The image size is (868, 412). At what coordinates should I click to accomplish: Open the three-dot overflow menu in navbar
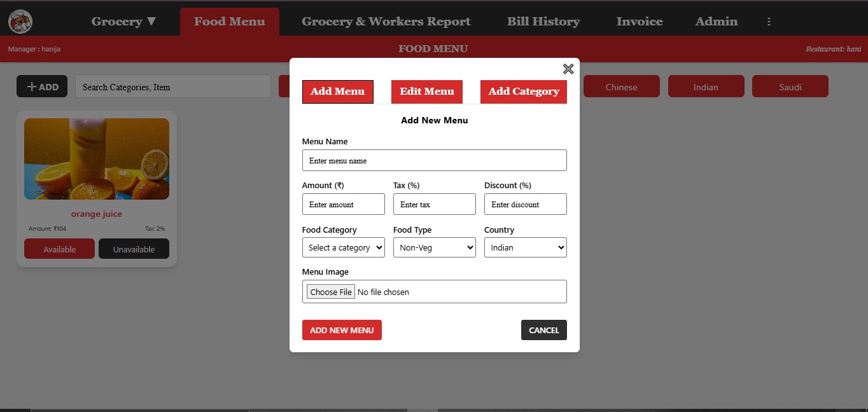(769, 21)
